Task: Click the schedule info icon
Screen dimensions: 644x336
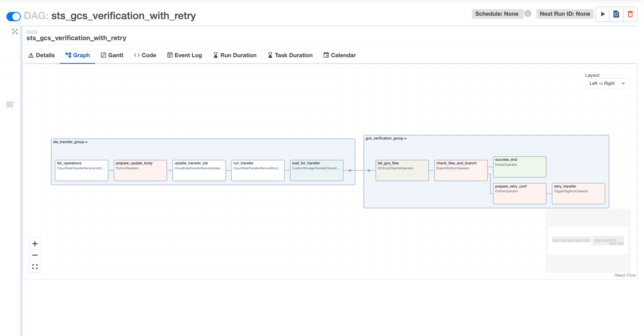Action: 528,13
